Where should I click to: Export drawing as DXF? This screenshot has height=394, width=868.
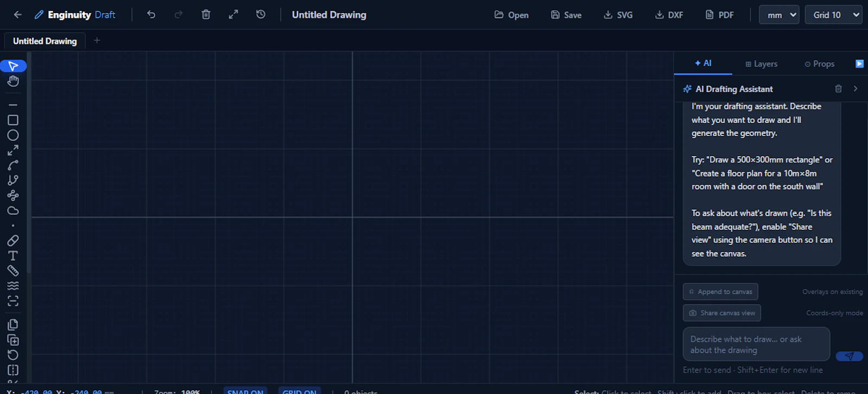pyautogui.click(x=669, y=15)
